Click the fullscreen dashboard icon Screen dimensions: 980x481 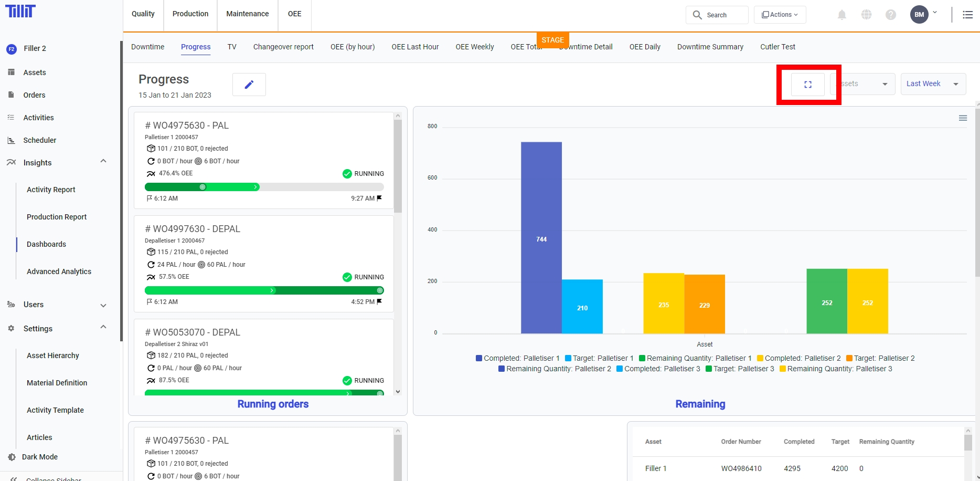point(808,85)
